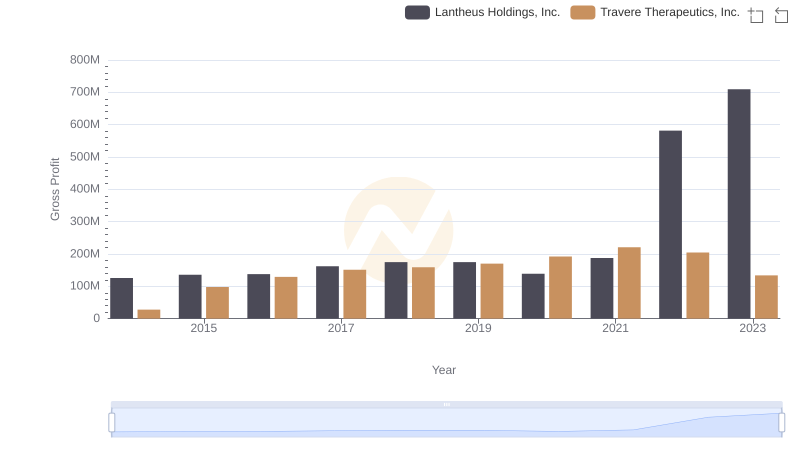Viewport: 800px width, 461px height.
Task: Click the Travere bar for 2022
Action: point(698,286)
